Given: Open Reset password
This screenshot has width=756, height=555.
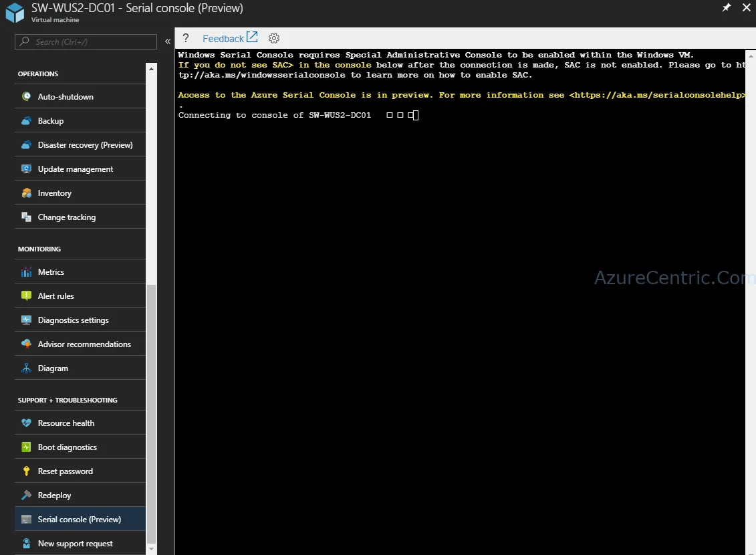Looking at the screenshot, I should 80,471.
